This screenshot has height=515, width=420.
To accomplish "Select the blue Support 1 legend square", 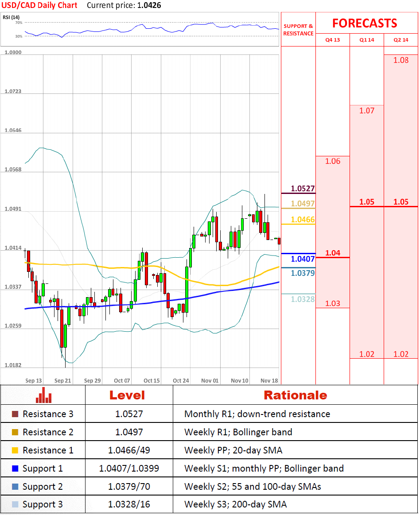I will [x=15, y=469].
